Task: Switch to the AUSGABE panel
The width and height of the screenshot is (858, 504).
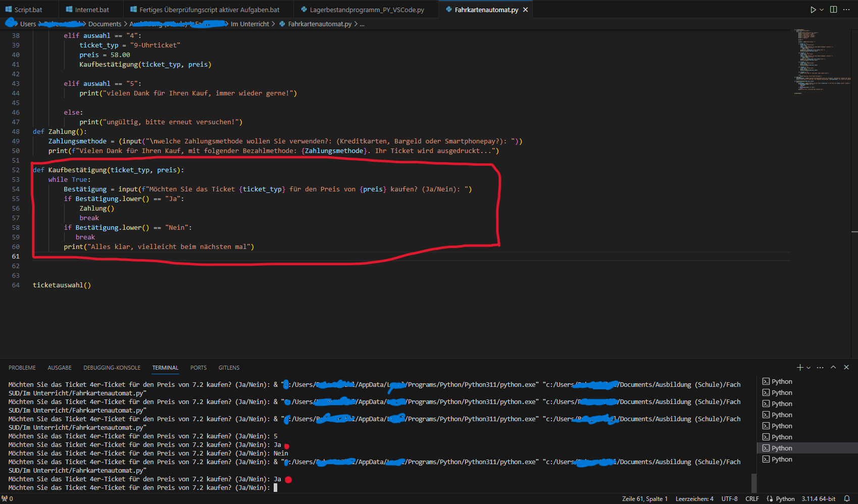Action: click(x=60, y=368)
